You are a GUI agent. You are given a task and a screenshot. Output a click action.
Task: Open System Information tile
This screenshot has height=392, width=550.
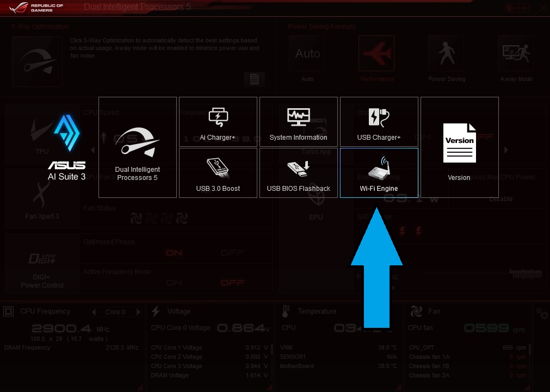click(299, 122)
